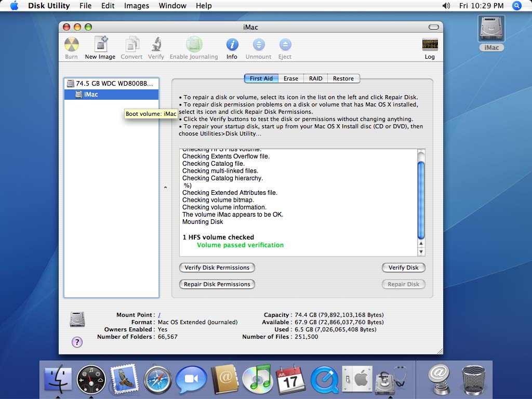Click the Format value Mac OS Extended

coord(197,322)
